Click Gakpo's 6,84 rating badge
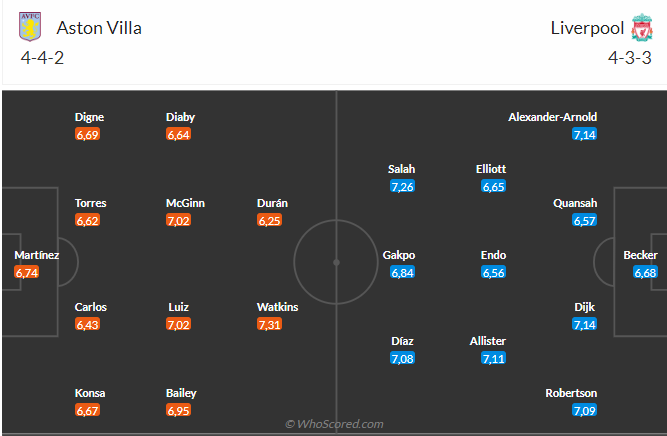The image size is (667, 436). (x=402, y=272)
